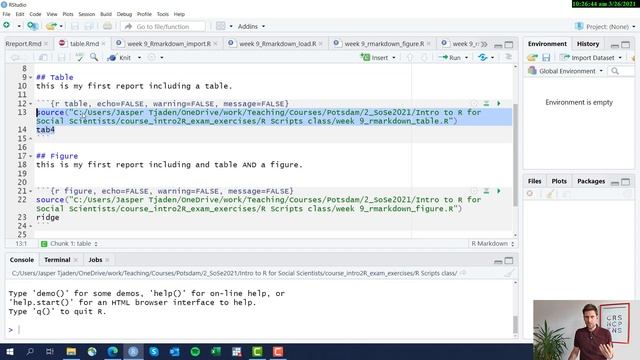Image resolution: width=640 pixels, height=360 pixels.
Task: Click the Create a Project icon
Action: [33, 26]
